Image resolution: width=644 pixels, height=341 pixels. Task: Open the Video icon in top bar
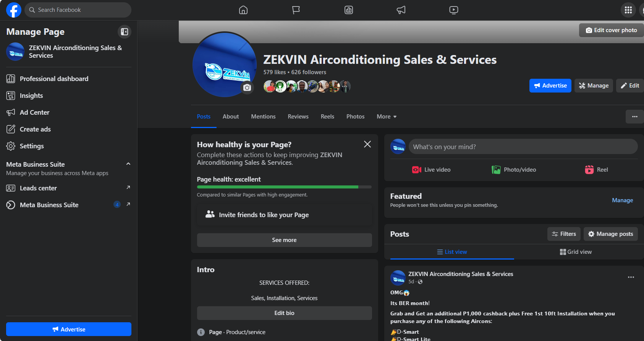point(454,10)
